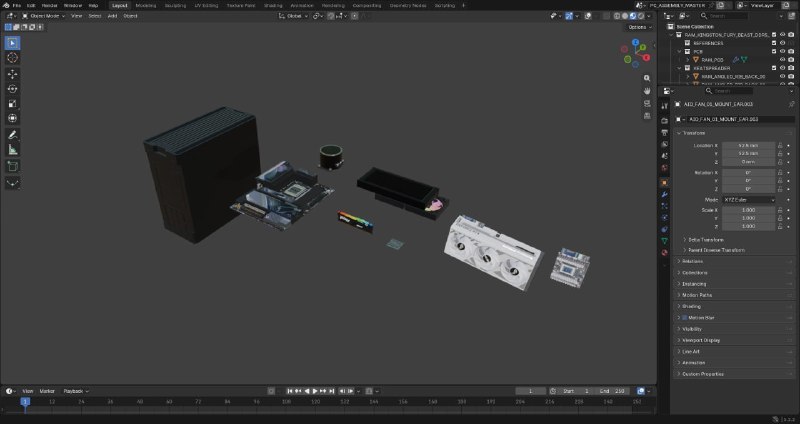This screenshot has height=424, width=800.
Task: Expand the Relations panel
Action: pyautogui.click(x=692, y=261)
